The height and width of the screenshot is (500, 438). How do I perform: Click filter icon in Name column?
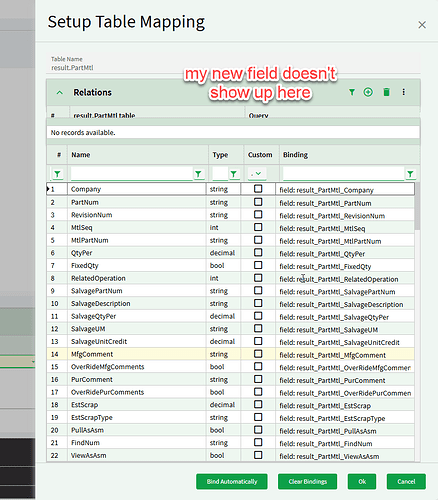click(198, 174)
